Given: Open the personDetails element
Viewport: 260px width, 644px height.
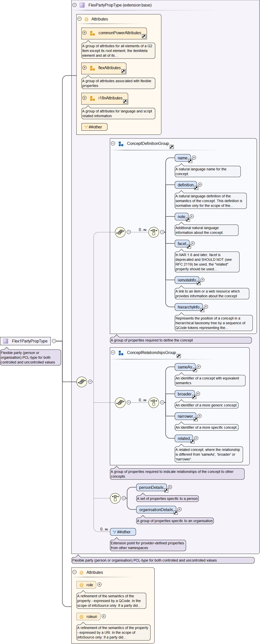Looking at the screenshot, I should click(151, 488).
